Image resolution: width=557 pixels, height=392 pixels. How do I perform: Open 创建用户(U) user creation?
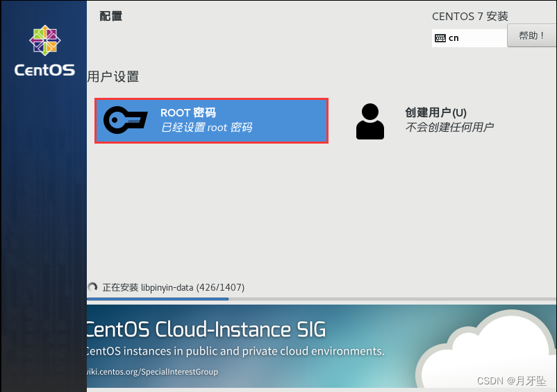click(436, 112)
